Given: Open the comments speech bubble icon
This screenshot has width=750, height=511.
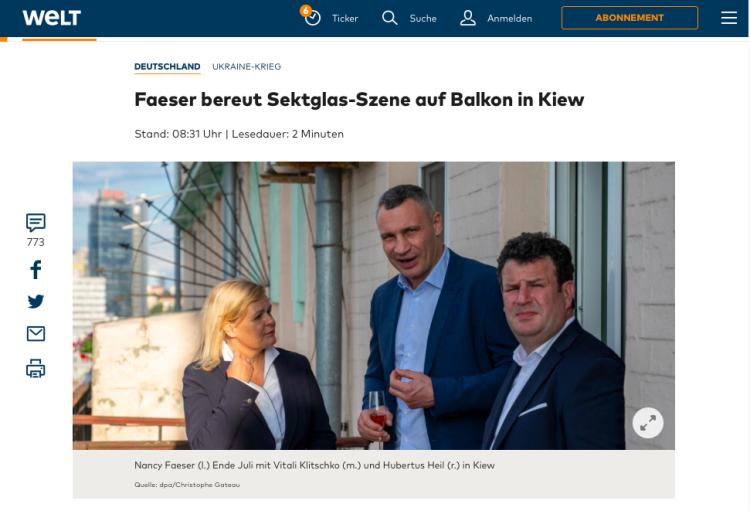Looking at the screenshot, I should tap(35, 222).
